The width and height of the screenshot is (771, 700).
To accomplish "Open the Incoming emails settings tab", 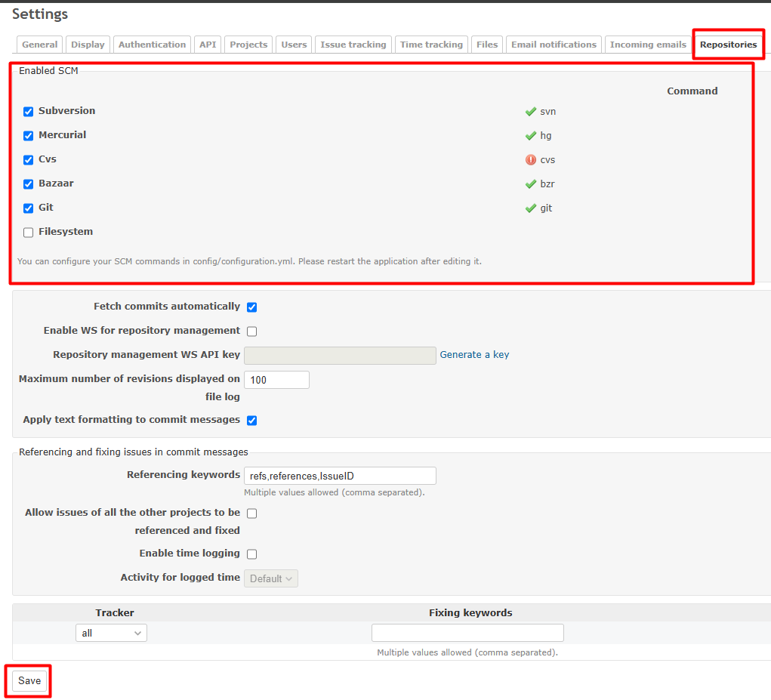I will point(648,44).
